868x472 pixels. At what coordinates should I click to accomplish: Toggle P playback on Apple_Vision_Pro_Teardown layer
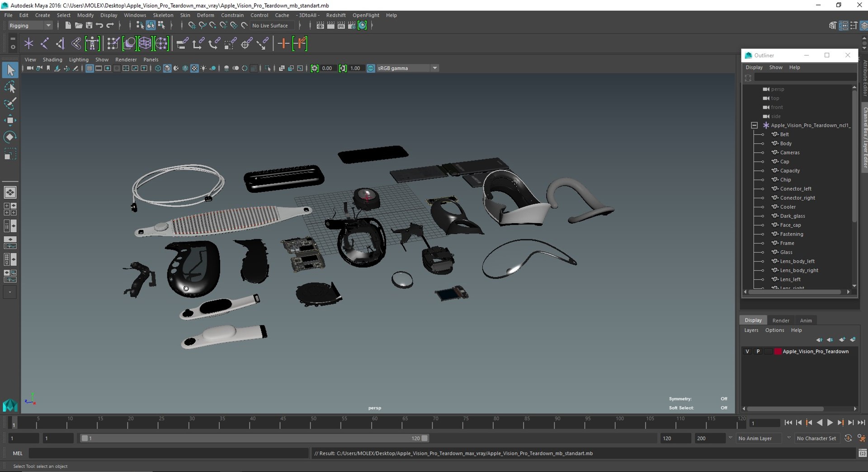coord(758,351)
